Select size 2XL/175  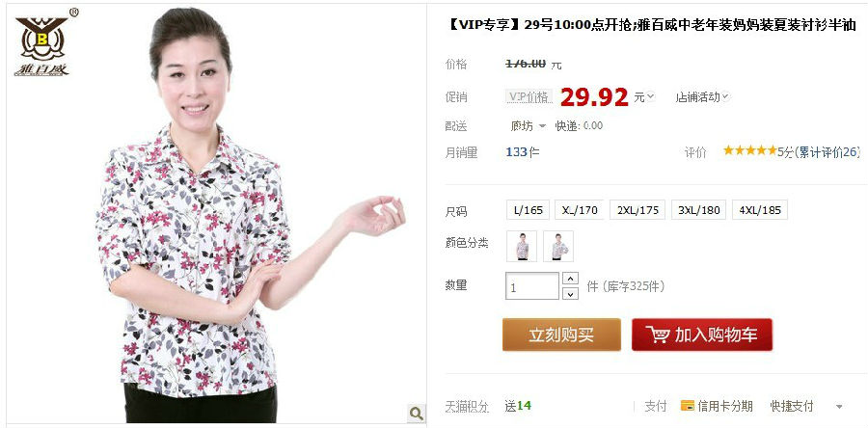coord(637,210)
